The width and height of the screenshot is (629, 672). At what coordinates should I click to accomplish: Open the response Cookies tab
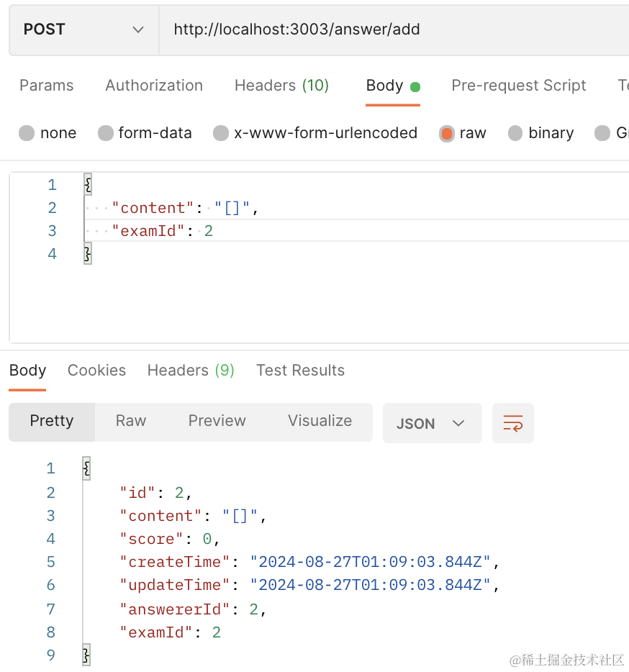tap(96, 371)
